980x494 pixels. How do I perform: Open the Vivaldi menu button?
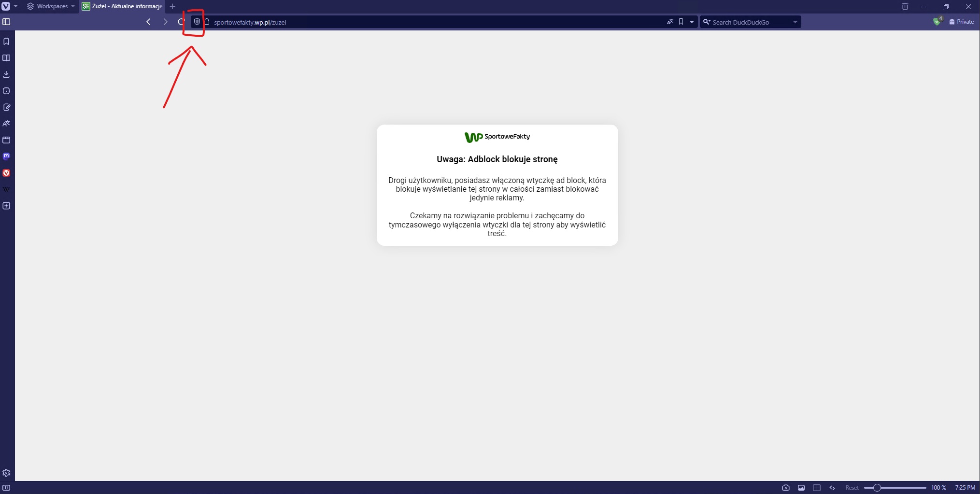7,7
